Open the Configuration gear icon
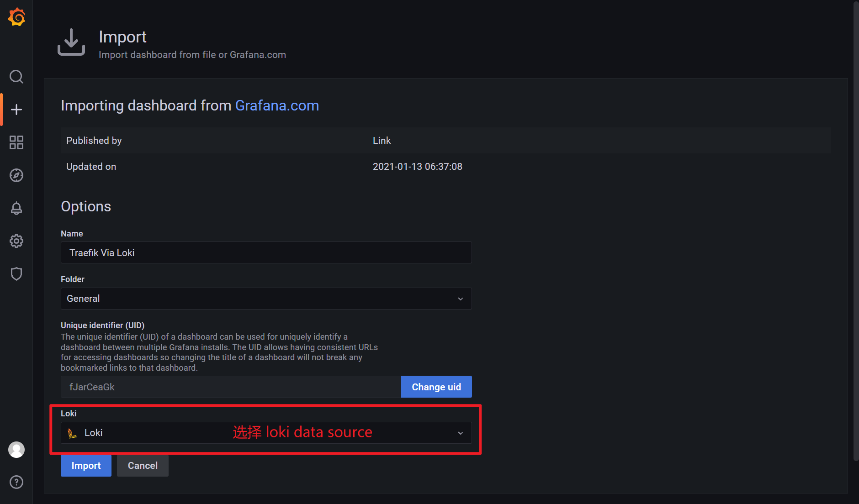859x504 pixels. pyautogui.click(x=16, y=241)
